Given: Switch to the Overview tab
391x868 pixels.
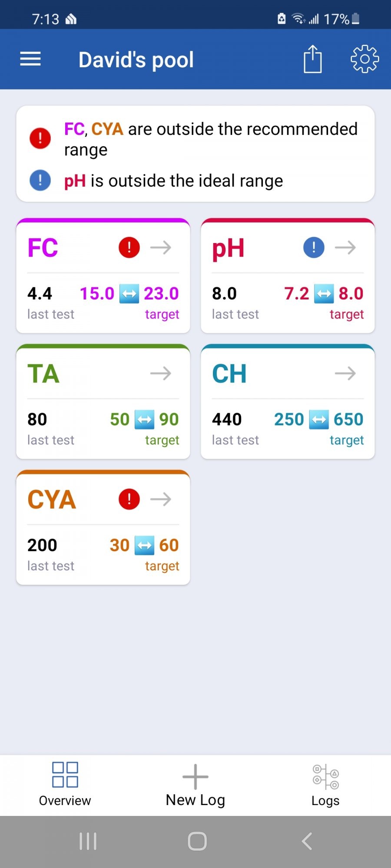Looking at the screenshot, I should coord(65,785).
